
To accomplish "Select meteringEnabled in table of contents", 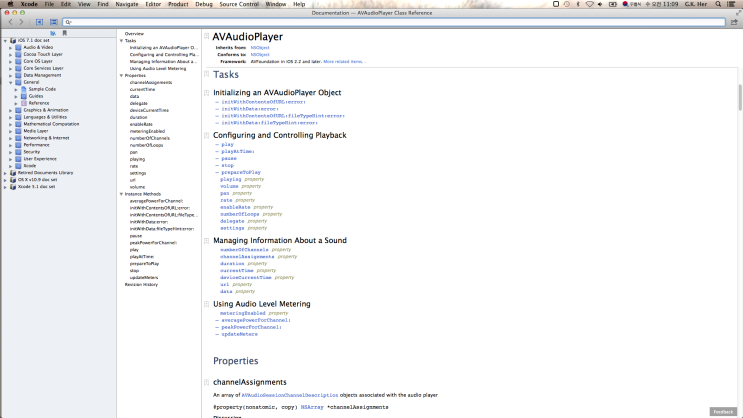I will [147, 131].
